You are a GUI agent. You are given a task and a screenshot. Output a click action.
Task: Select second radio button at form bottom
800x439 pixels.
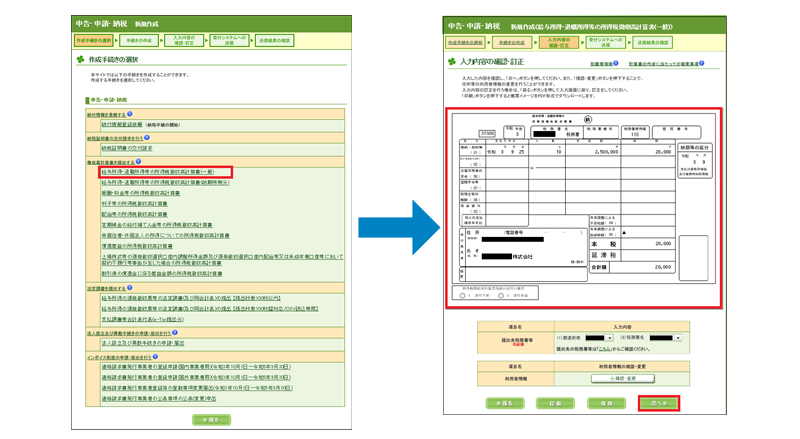pos(501,296)
